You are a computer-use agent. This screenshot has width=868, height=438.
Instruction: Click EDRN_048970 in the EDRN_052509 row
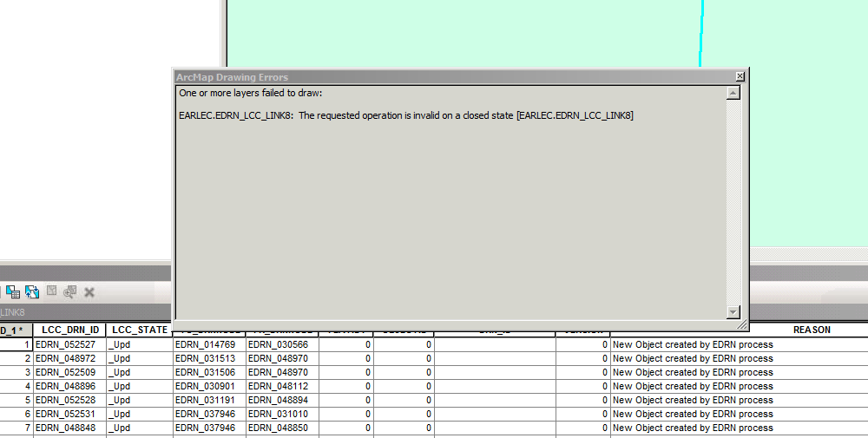pos(282,372)
